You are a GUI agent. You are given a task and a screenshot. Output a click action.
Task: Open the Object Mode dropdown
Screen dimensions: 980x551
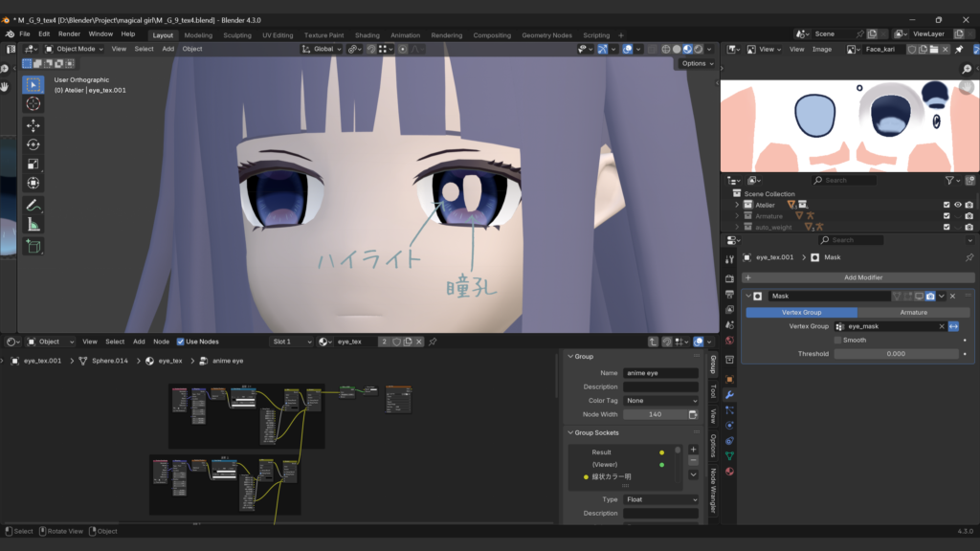(74, 49)
